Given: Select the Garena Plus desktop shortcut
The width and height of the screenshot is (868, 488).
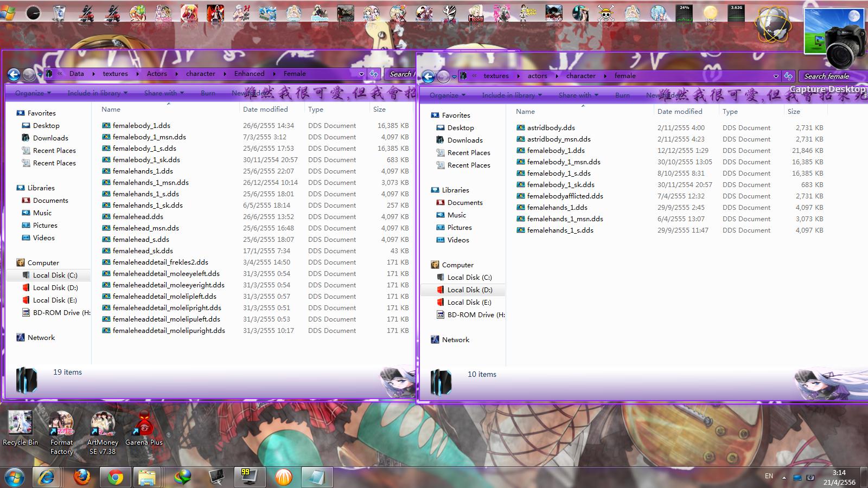Looking at the screenshot, I should pos(144,428).
